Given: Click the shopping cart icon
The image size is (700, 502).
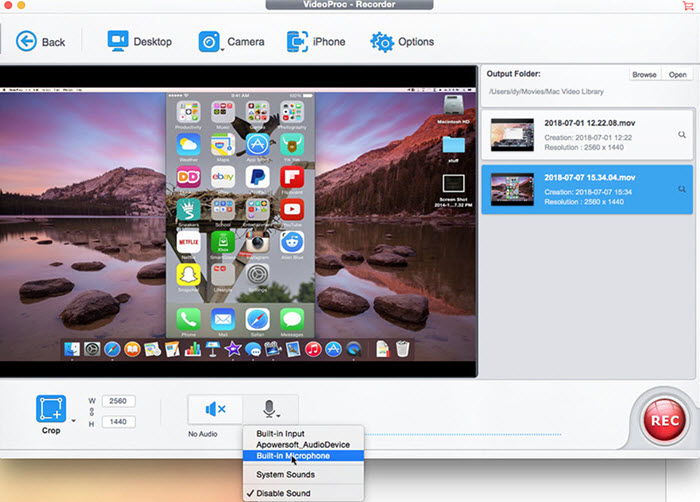Looking at the screenshot, I should click(x=686, y=6).
